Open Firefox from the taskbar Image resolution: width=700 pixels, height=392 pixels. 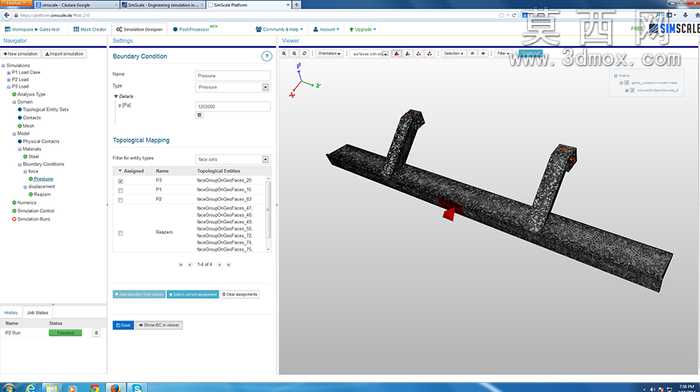click(x=115, y=388)
